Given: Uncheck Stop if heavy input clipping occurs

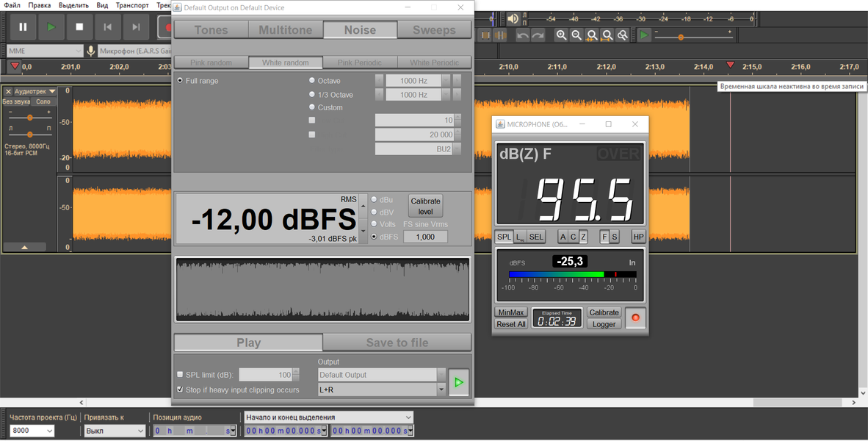Looking at the screenshot, I should pos(180,390).
